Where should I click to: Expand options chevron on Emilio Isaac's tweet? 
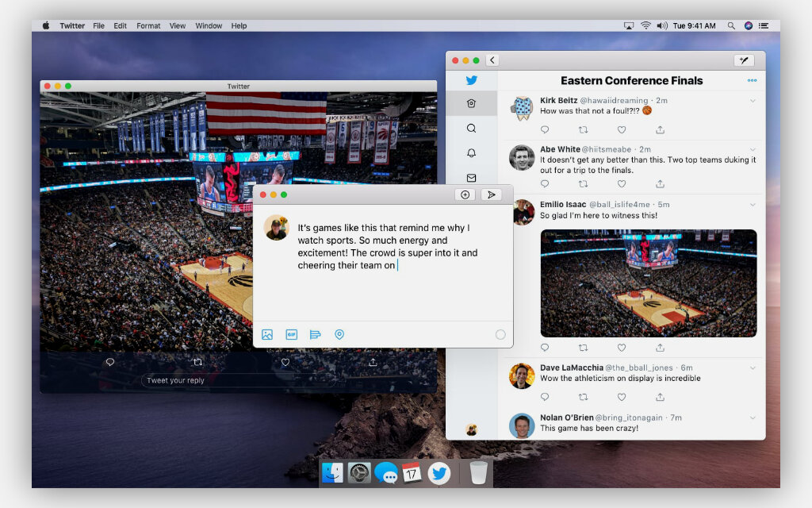753,205
